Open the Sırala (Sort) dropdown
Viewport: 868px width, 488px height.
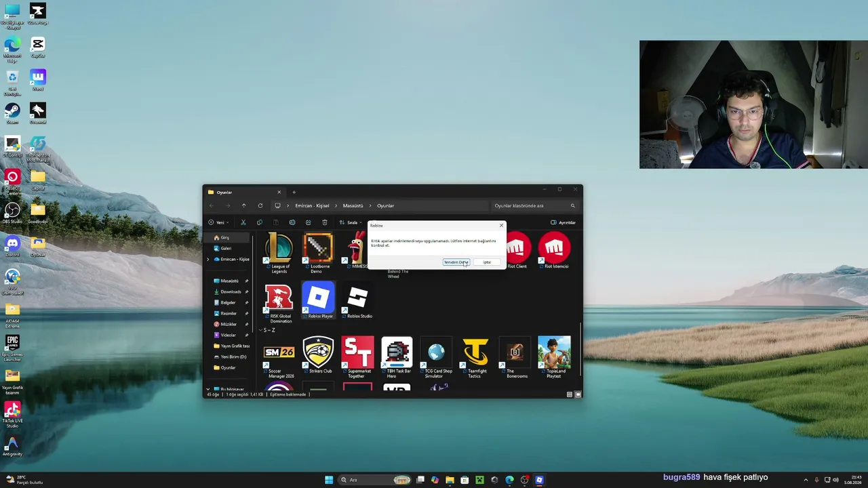tap(351, 222)
